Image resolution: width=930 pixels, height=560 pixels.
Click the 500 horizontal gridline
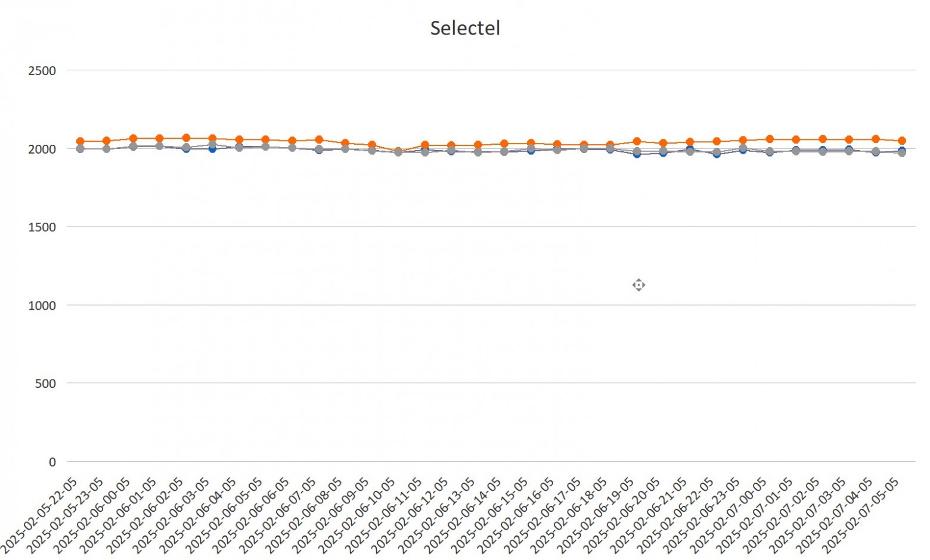click(491, 383)
